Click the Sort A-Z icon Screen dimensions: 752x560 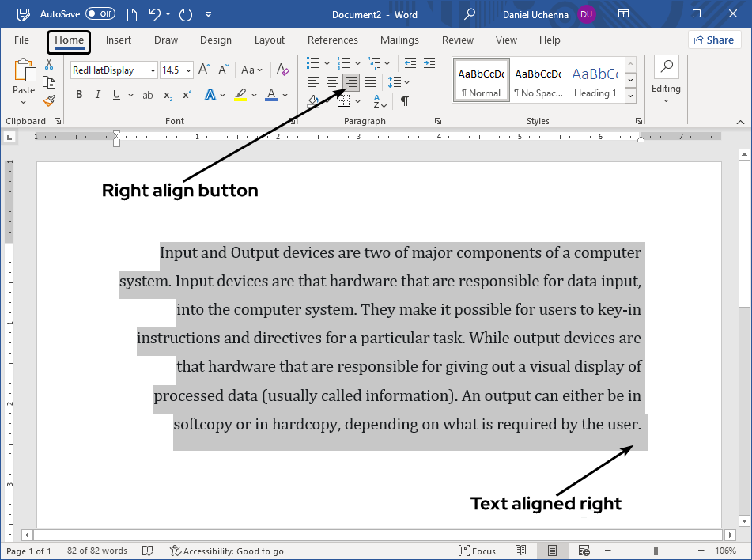(380, 100)
